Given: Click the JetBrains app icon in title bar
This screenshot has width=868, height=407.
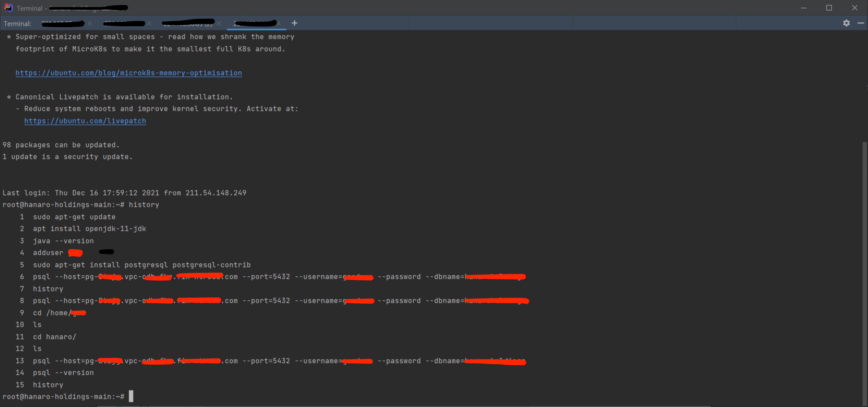Looking at the screenshot, I should 8,7.
